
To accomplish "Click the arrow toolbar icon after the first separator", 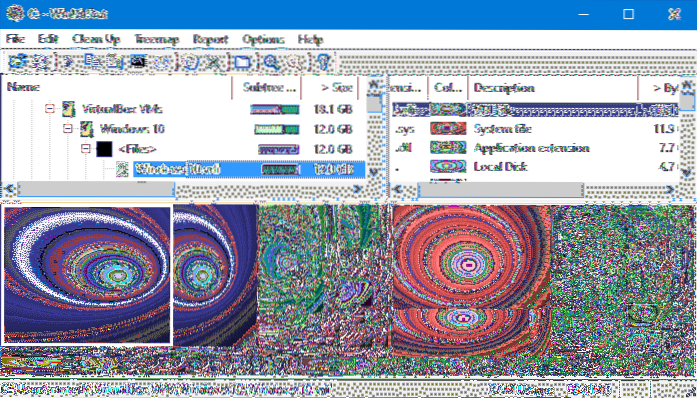I will click(x=68, y=62).
